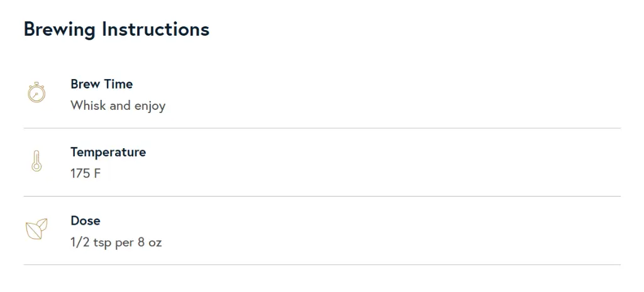Click the Temperature label

pyautogui.click(x=108, y=152)
